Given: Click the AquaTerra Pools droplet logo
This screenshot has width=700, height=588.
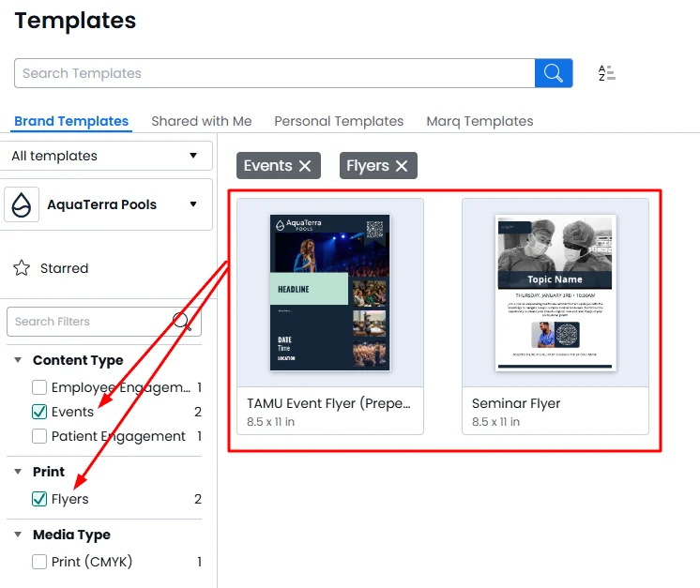Looking at the screenshot, I should click(x=23, y=204).
